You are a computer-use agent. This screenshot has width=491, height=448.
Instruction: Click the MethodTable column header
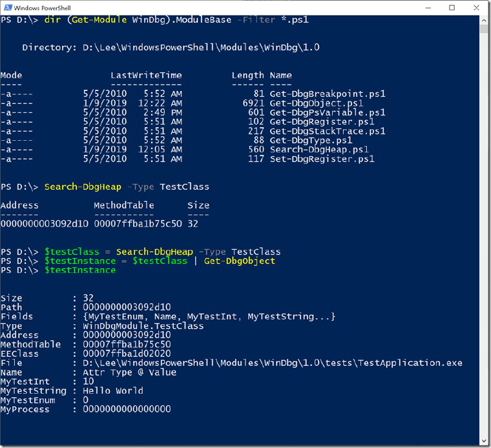(124, 205)
